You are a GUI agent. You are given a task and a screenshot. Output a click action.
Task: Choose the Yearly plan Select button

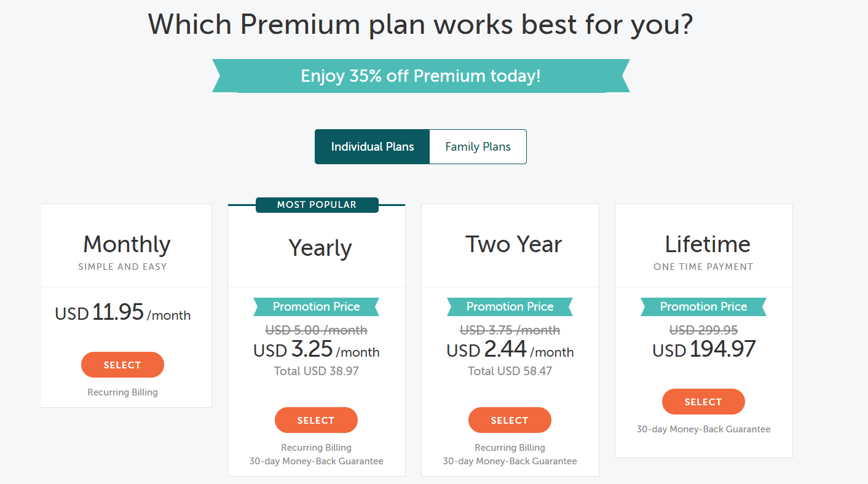click(316, 421)
